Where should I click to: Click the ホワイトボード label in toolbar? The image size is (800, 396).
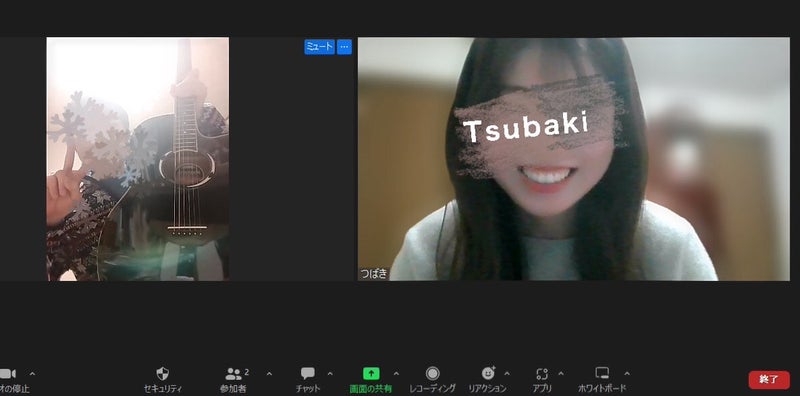click(602, 389)
